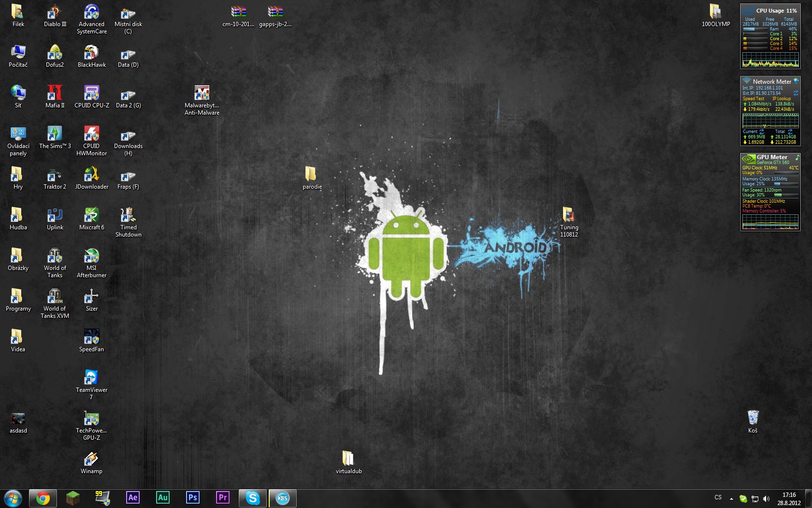Image resolution: width=812 pixels, height=508 pixels.
Task: Open Google Chrome from the taskbar
Action: coord(43,498)
